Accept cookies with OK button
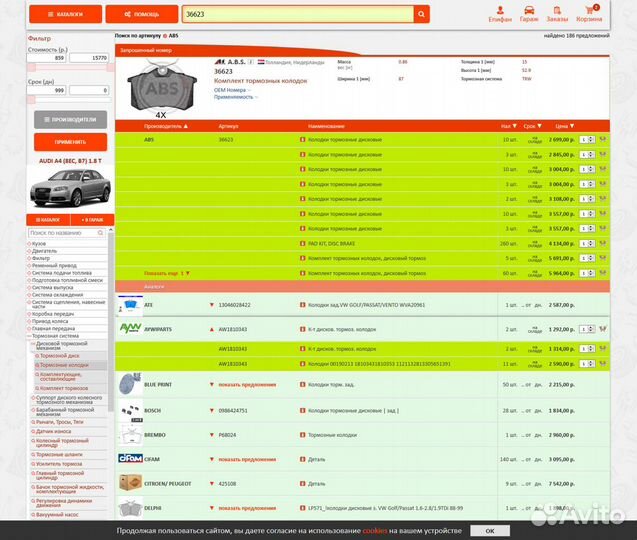 490,531
